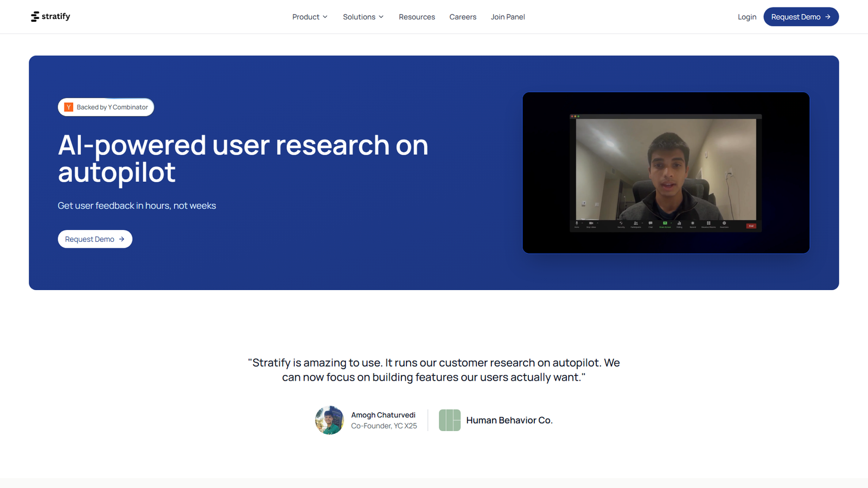Open the caret next to Participants
The width and height of the screenshot is (868, 488).
point(642,222)
